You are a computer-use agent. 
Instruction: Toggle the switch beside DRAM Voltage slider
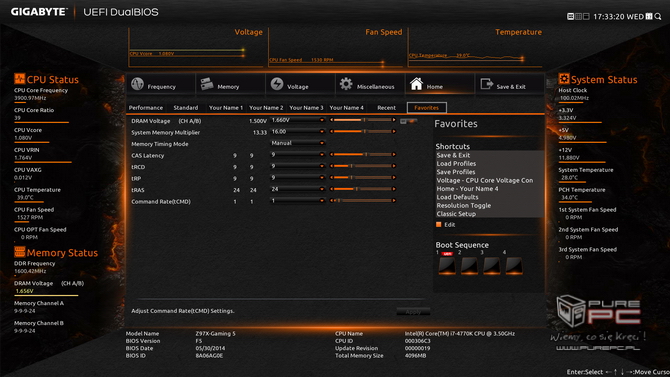click(x=408, y=121)
